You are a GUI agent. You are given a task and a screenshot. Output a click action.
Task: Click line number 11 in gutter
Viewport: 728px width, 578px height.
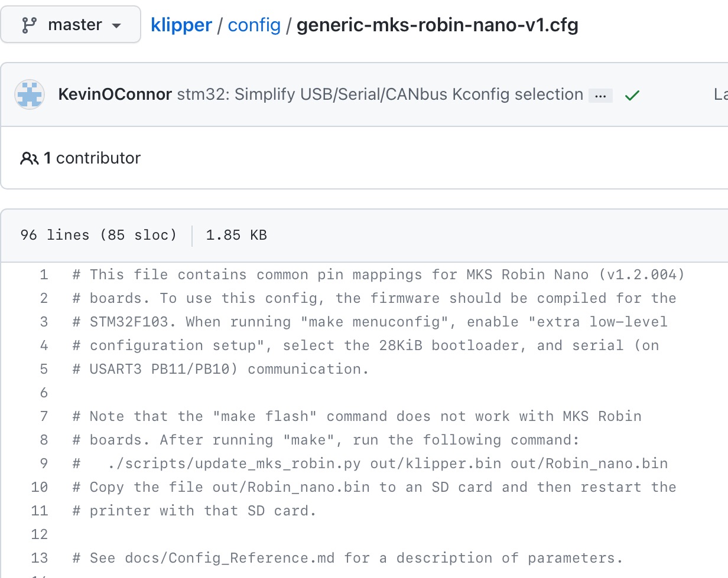(40, 511)
